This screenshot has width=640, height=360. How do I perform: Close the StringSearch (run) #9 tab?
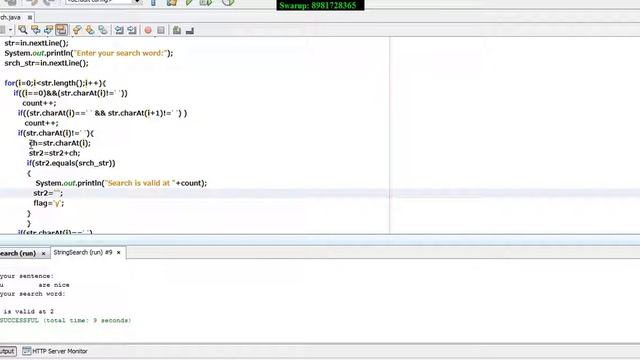[x=118, y=253]
